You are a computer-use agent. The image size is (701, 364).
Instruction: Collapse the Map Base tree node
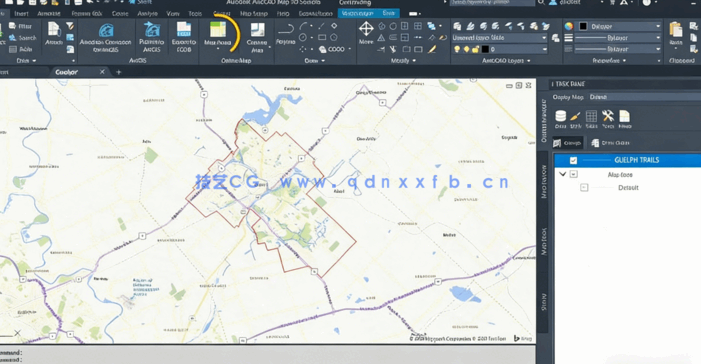(563, 174)
